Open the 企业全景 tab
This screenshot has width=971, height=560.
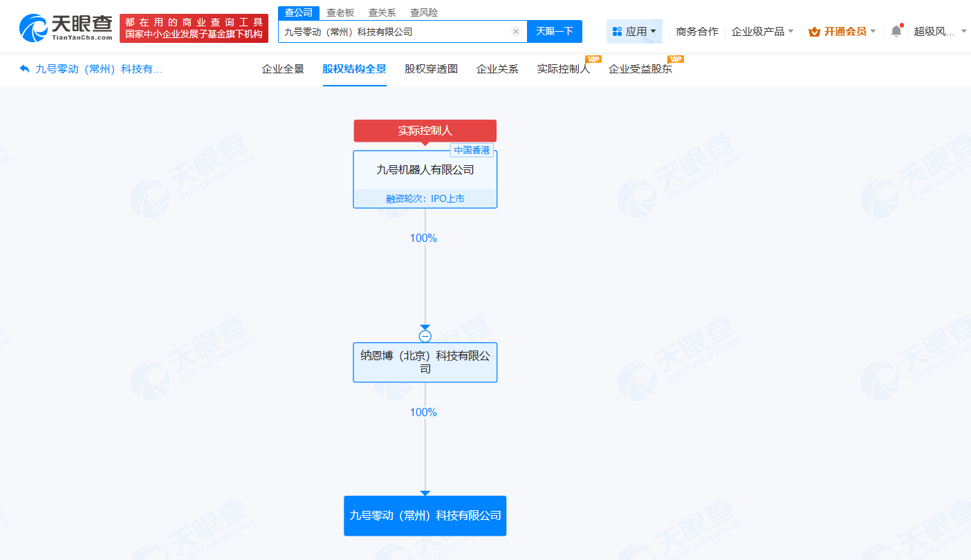click(283, 69)
